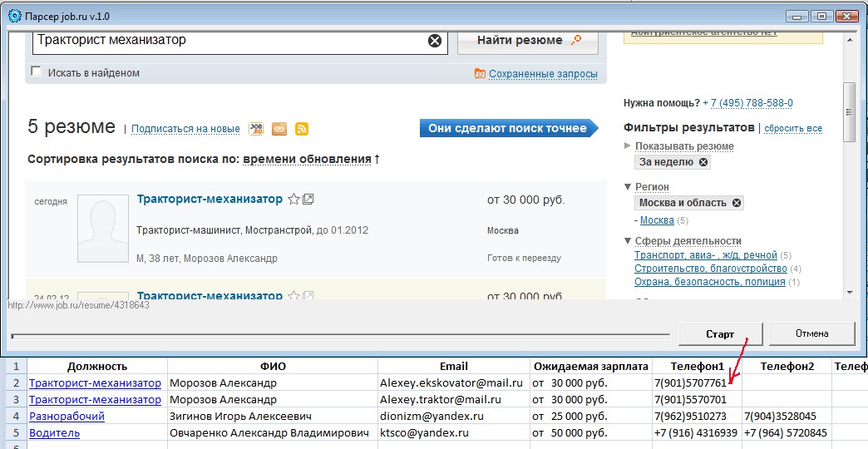Select cell Alexey.ekskovator@mail.ru
868x449 pixels.
tap(454, 383)
